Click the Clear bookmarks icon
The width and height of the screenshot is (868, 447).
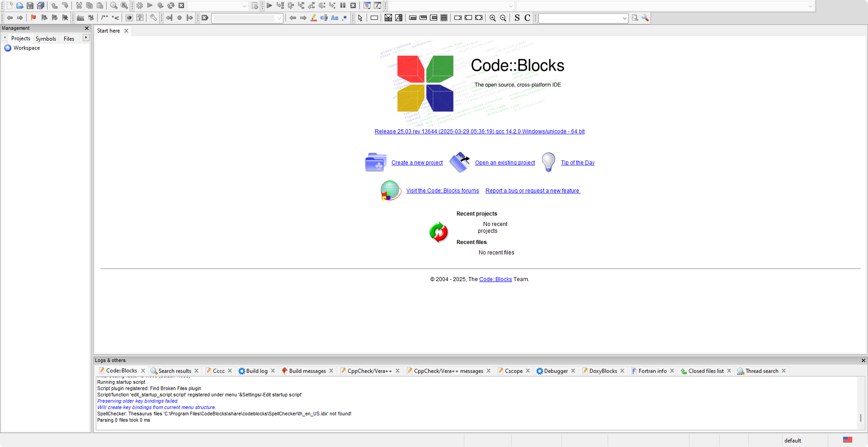pos(65,18)
